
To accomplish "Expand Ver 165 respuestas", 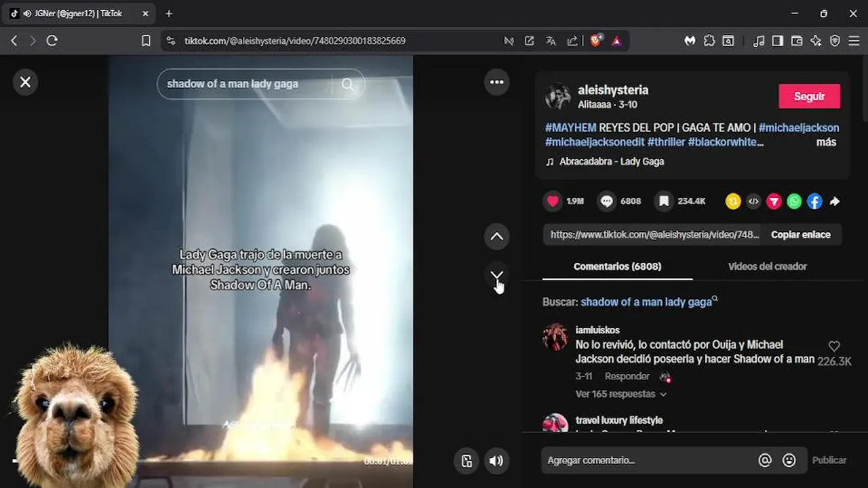I will click(x=620, y=394).
